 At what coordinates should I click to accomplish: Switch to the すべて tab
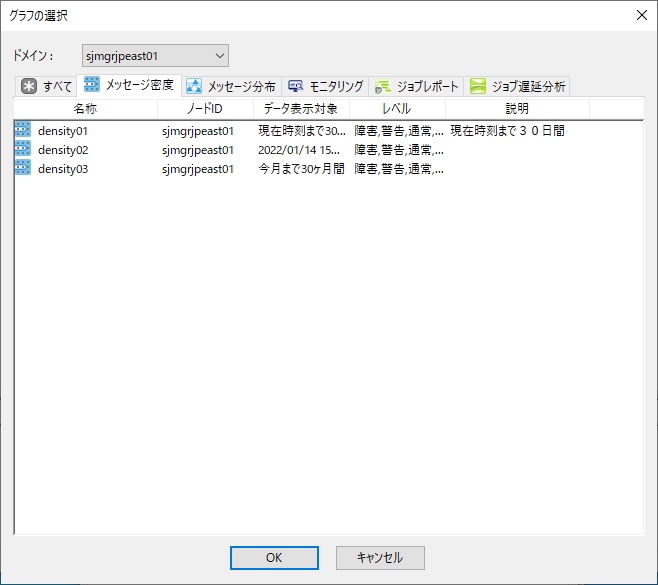(x=47, y=86)
